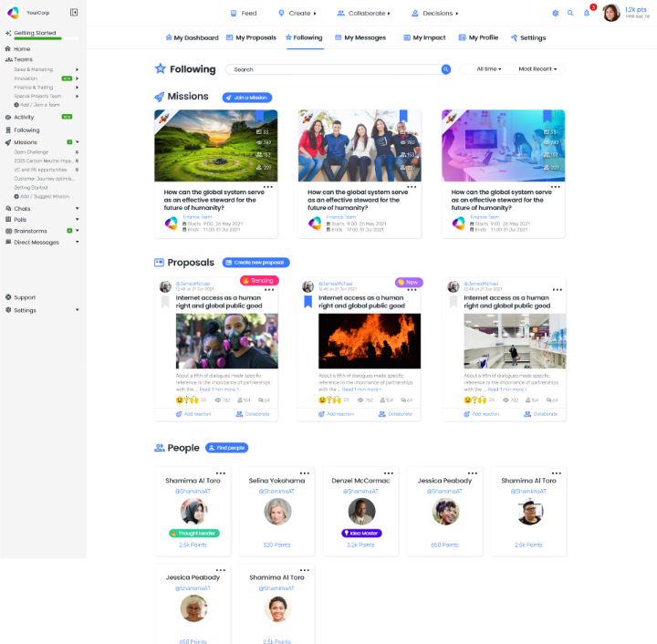Open the Most Recent sort dropdown
657x644 pixels.
tap(537, 69)
